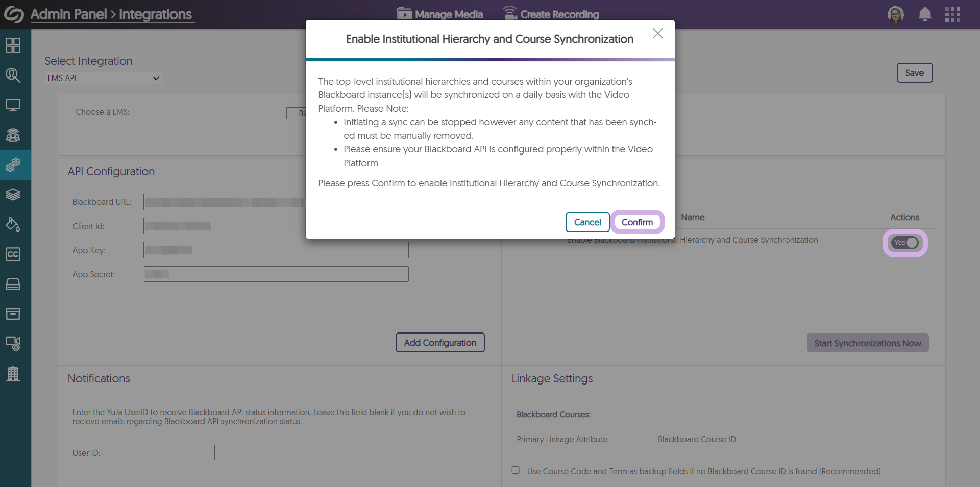This screenshot has height=487, width=980.
Task: Open the user profile avatar
Action: (896, 14)
